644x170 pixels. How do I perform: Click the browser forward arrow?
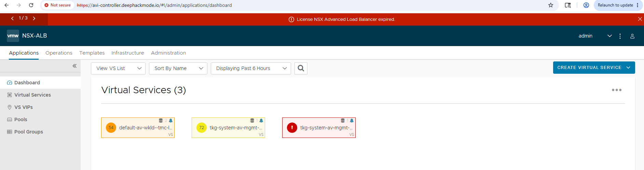(19, 5)
